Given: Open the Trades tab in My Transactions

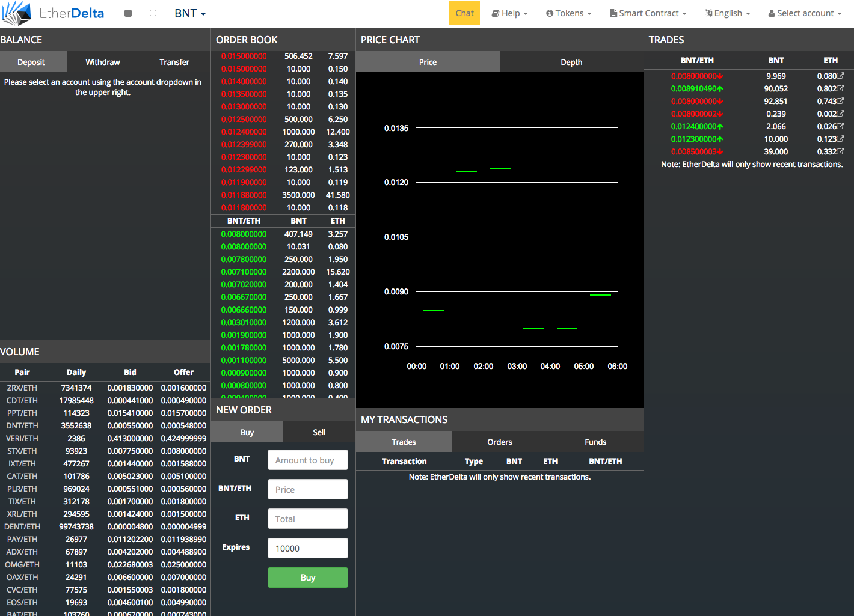Looking at the screenshot, I should coord(404,442).
